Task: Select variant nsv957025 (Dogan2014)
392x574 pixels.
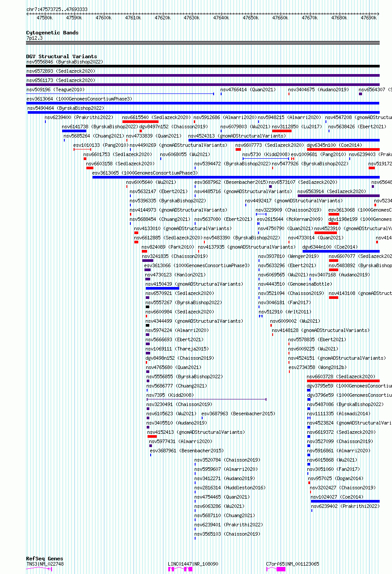Action: pos(336,478)
